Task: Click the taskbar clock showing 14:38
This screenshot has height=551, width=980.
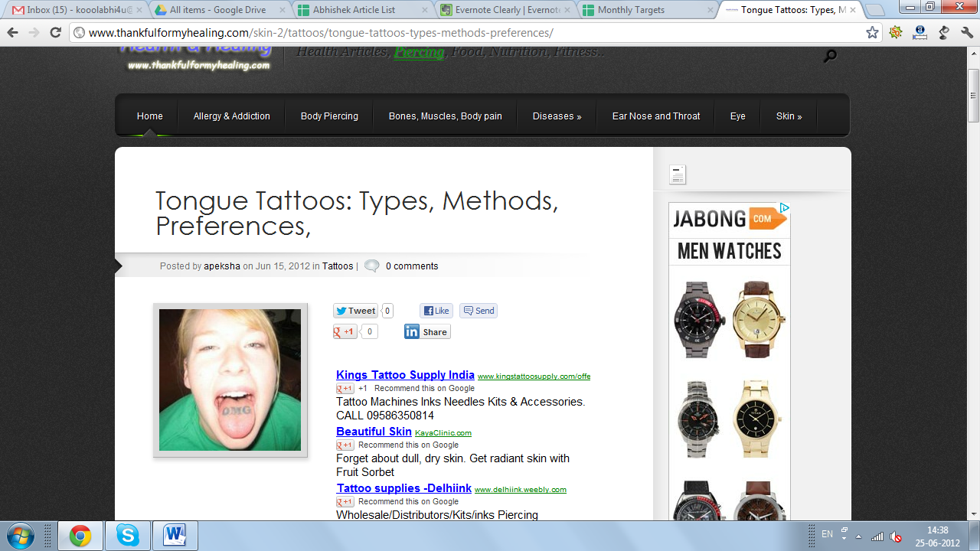Action: point(937,536)
